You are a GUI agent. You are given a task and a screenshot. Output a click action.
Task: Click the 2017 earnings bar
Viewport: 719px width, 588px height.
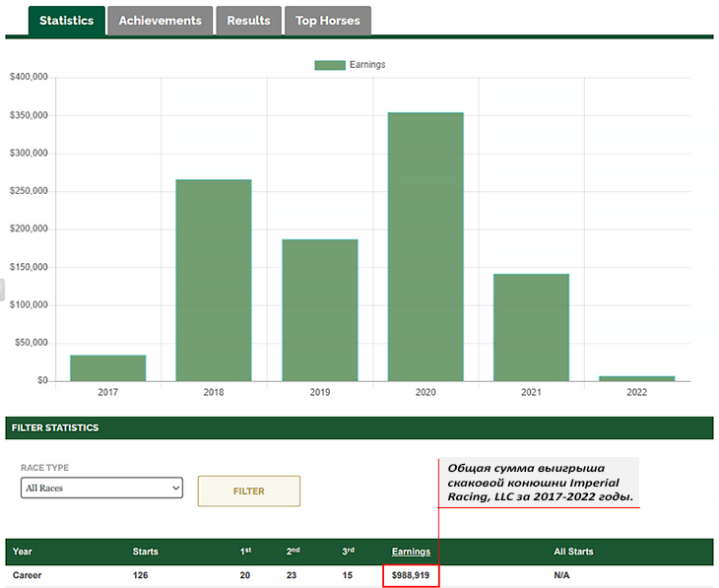pos(108,367)
